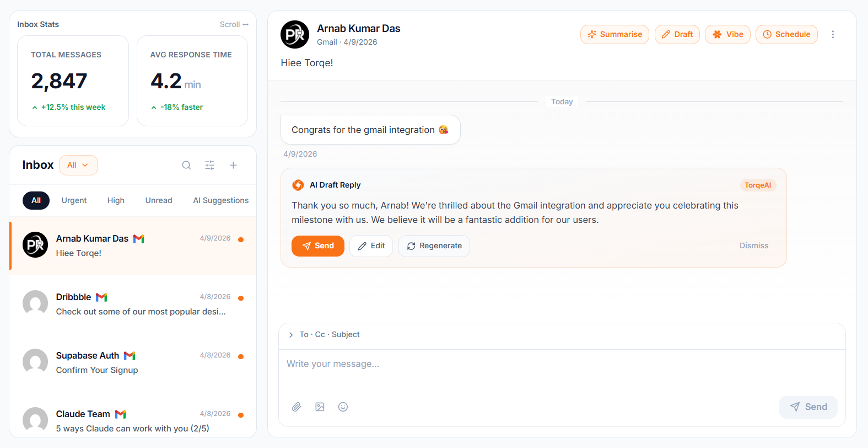This screenshot has height=448, width=868.
Task: Click the 'Congrats for the gmail integration' message bubble
Action: point(370,130)
